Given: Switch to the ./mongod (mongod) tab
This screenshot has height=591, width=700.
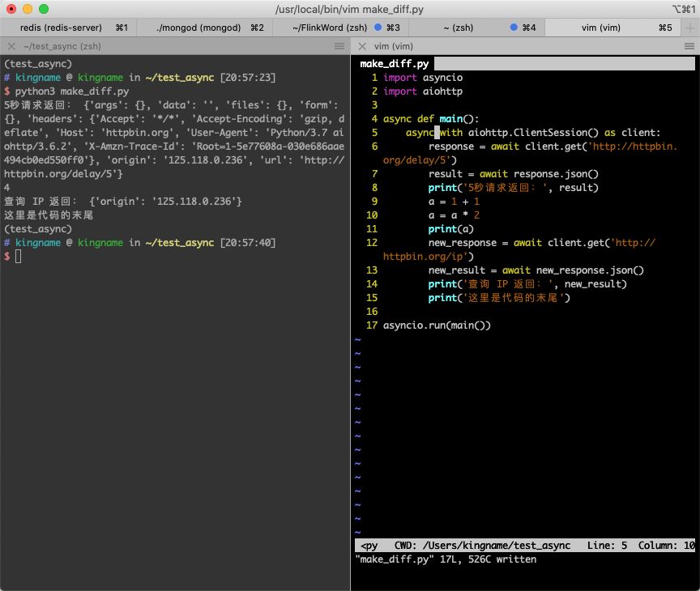Looking at the screenshot, I should tap(204, 28).
